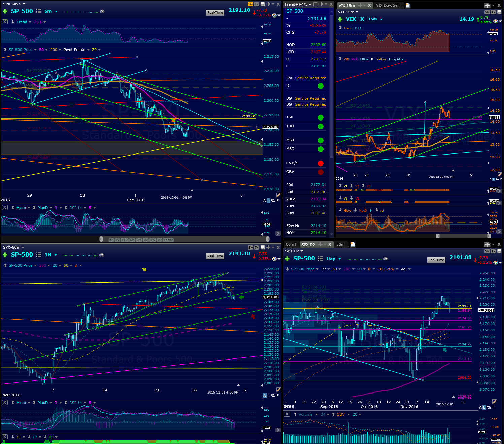
Task: Save the SPX 5m chart layout
Action: pos(263,4)
